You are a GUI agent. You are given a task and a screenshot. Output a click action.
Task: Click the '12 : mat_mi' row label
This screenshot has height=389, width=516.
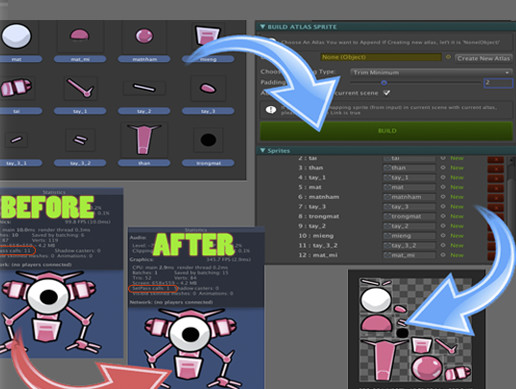pos(318,255)
